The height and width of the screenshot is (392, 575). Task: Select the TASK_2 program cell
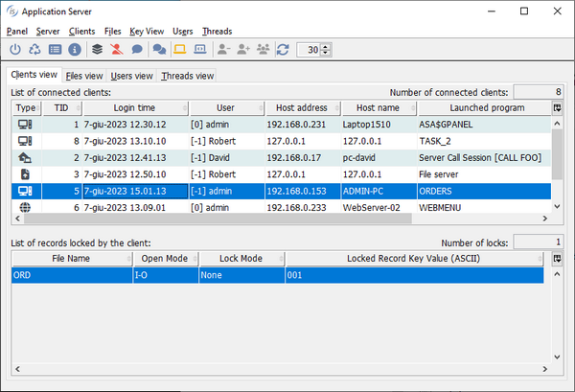click(484, 141)
